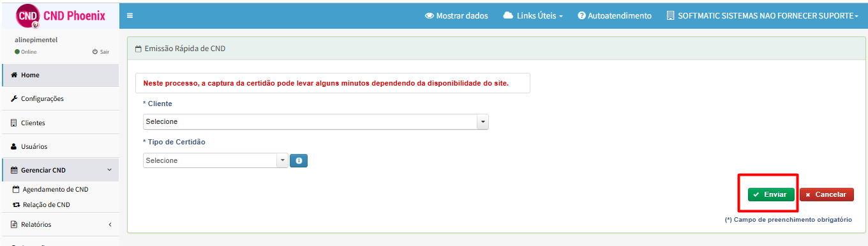Submit form with Enviar button
868x246 pixels.
[771, 194]
